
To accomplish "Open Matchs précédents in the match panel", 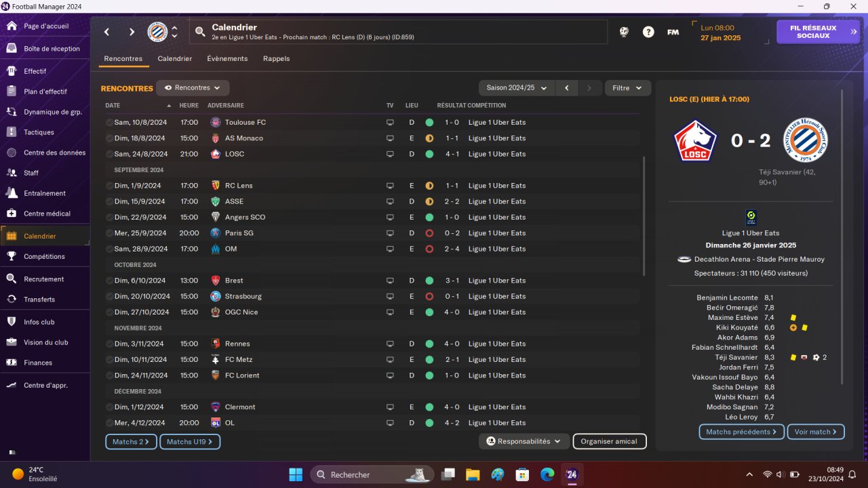I will 741,432.
